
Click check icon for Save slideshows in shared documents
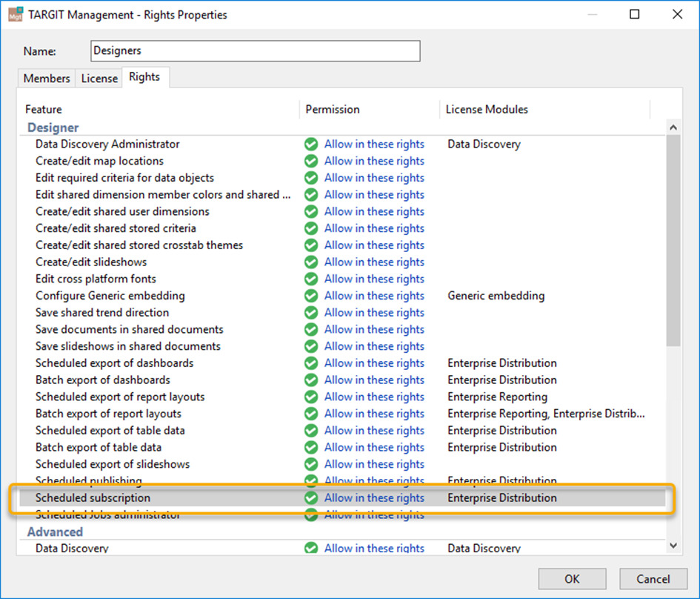click(311, 346)
